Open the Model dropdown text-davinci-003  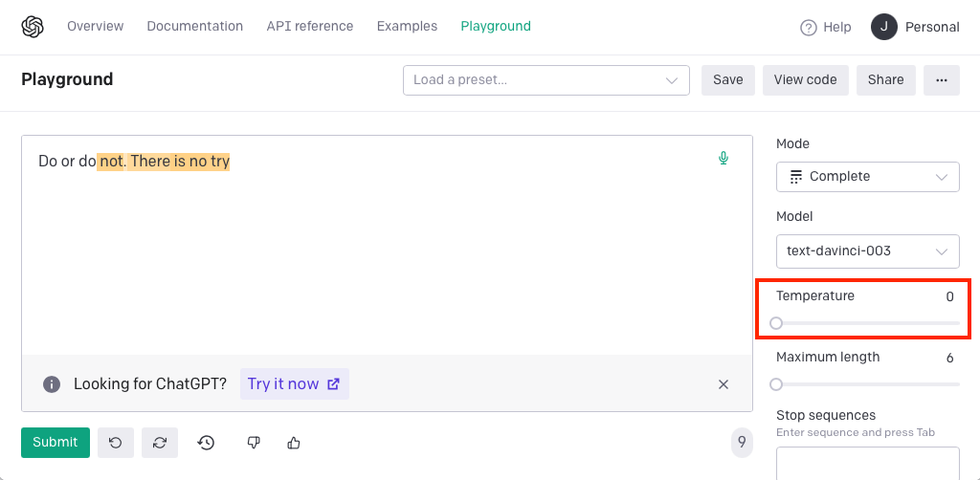(867, 251)
